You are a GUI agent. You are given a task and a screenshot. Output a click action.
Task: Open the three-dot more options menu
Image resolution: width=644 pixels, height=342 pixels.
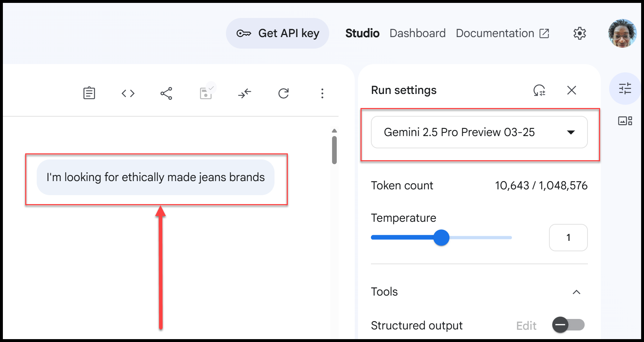click(x=322, y=93)
